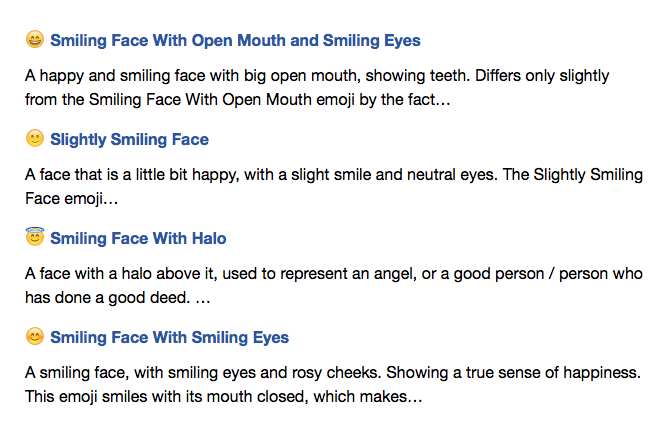Click the blushing smiling eyes emoji icon
This screenshot has width=659, height=422.
coord(35,336)
